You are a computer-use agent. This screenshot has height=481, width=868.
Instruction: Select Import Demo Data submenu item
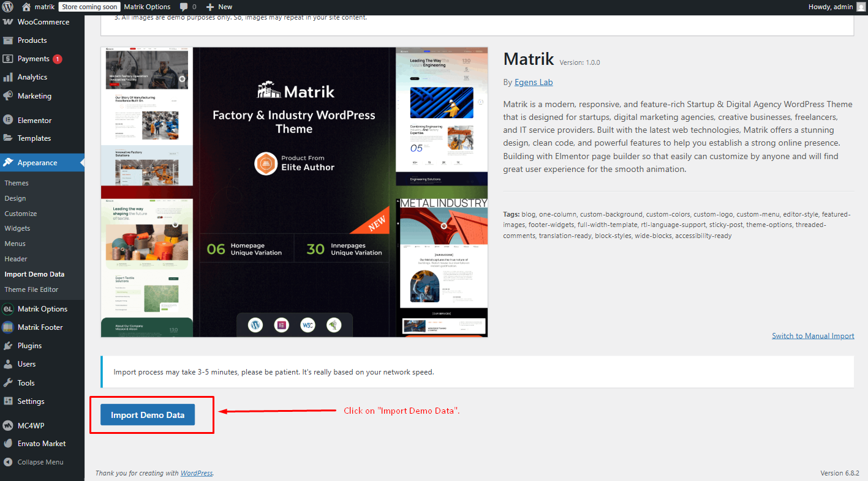pos(34,274)
